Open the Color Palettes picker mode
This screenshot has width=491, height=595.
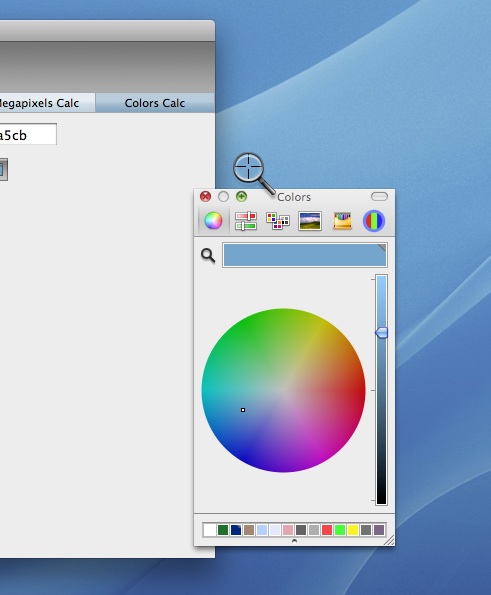click(x=278, y=221)
